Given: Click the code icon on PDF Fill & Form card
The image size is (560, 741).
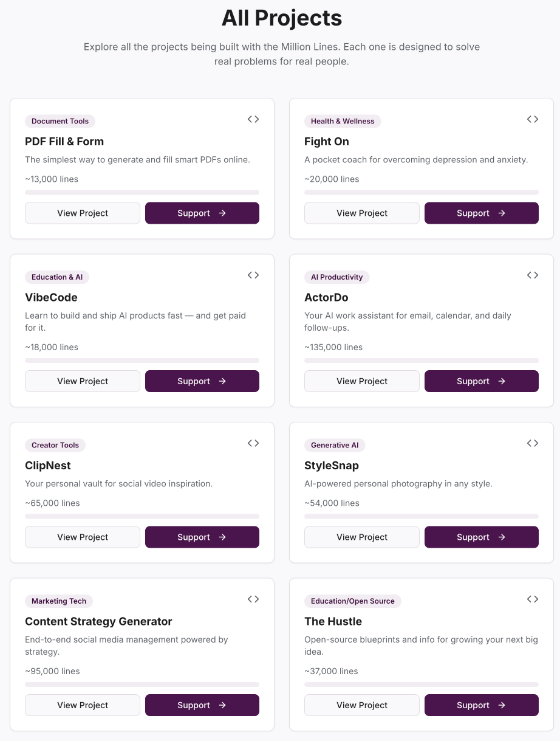Looking at the screenshot, I should pos(253,119).
